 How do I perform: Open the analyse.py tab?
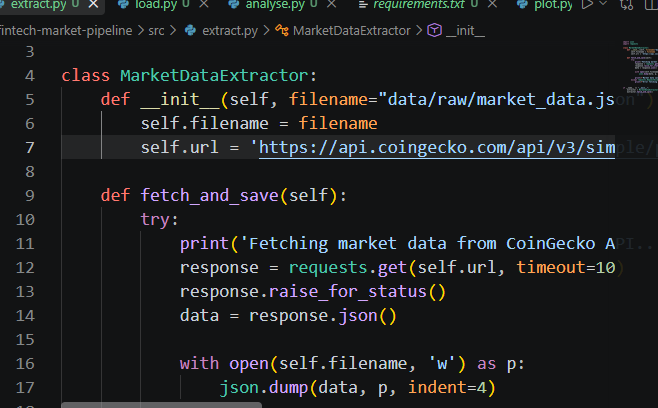pyautogui.click(x=275, y=5)
